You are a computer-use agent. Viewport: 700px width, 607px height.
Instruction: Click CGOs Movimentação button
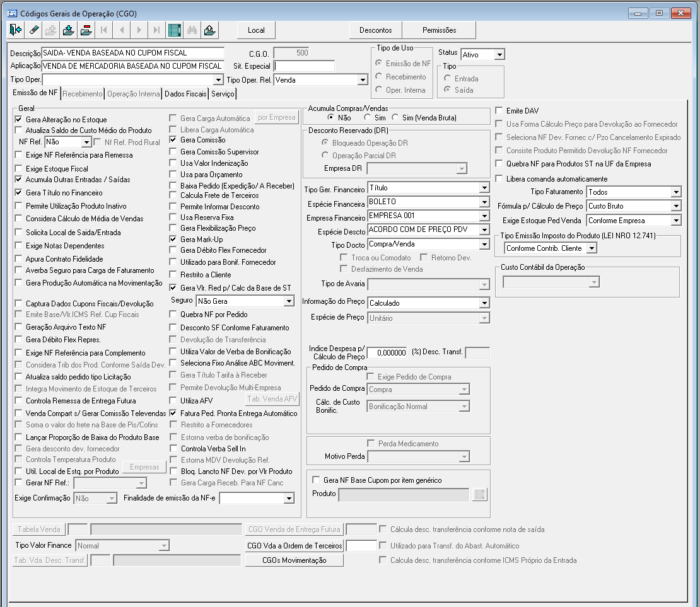coord(295,560)
